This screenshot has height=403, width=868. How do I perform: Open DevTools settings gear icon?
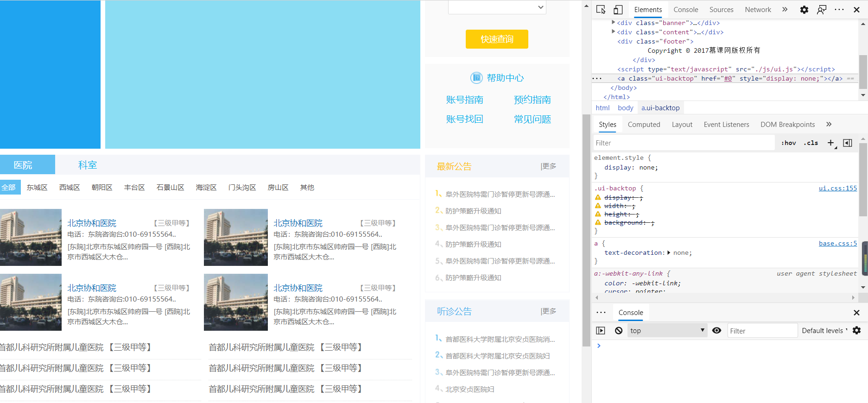click(x=804, y=10)
